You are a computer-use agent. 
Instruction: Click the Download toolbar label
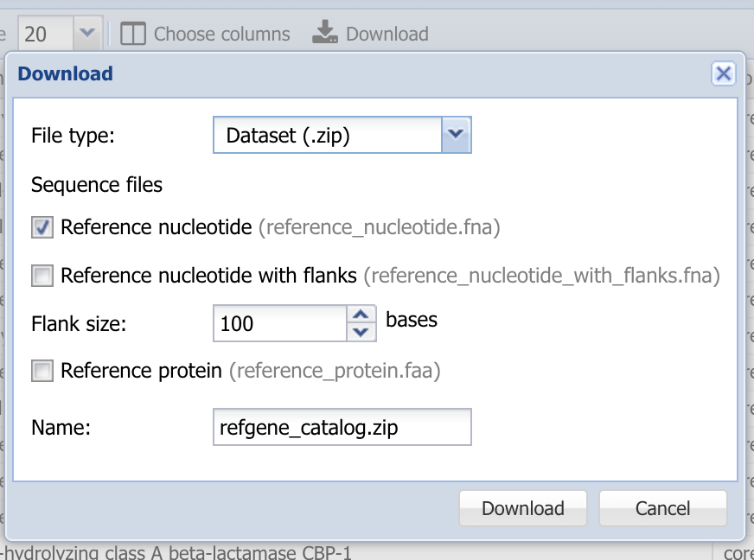point(387,34)
